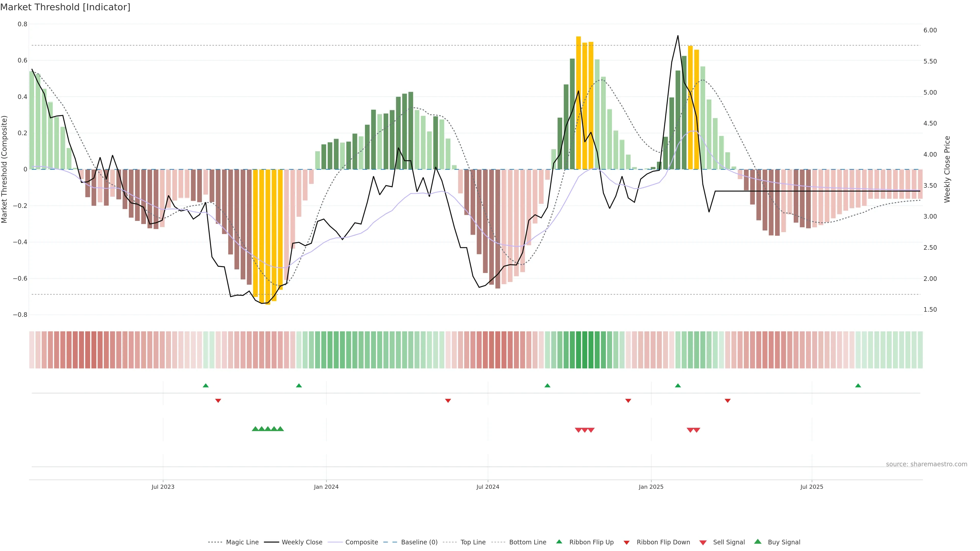Hide Baseline (0) legend entry
The height and width of the screenshot is (551, 980).
coord(419,542)
